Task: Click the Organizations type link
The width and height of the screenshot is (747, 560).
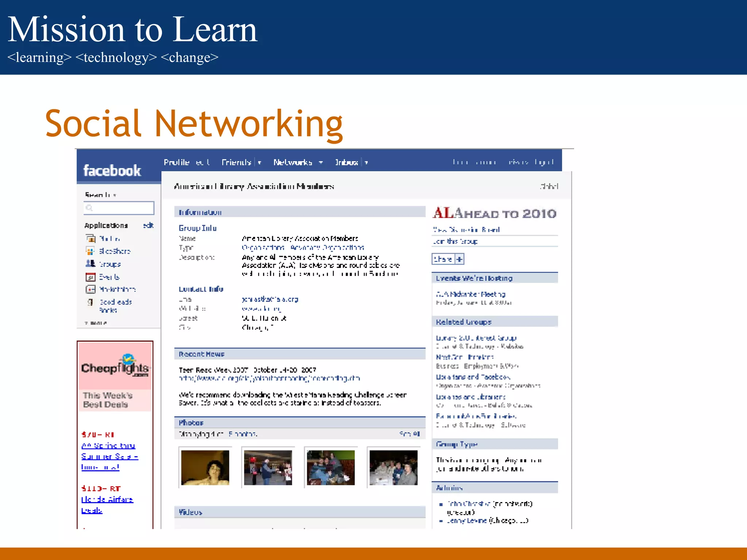Action: coord(263,248)
